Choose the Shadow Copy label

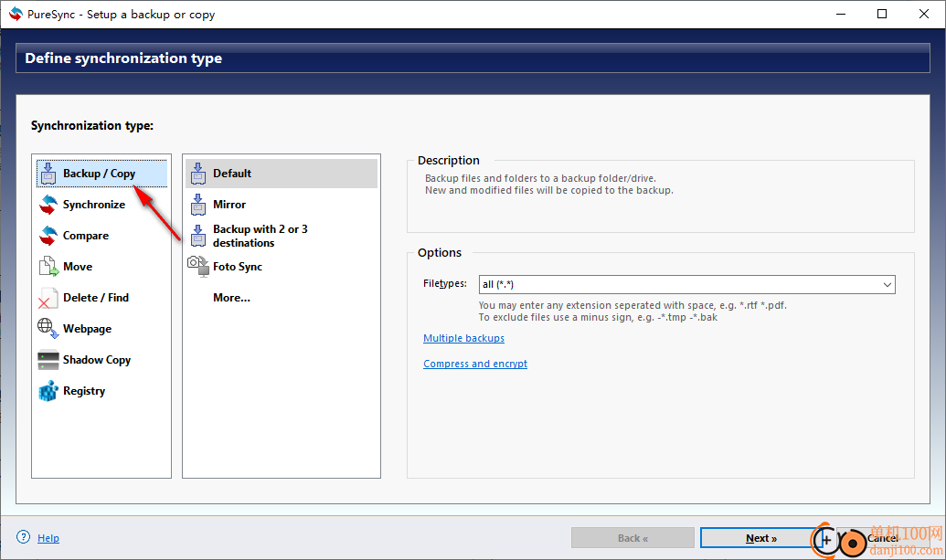click(x=97, y=360)
